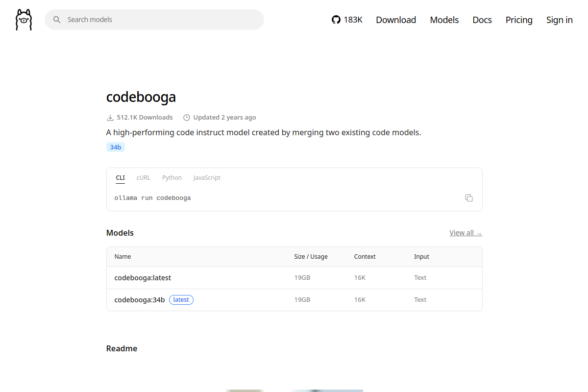
Task: Click 16K in the codebooga:34b row
Action: click(360, 300)
